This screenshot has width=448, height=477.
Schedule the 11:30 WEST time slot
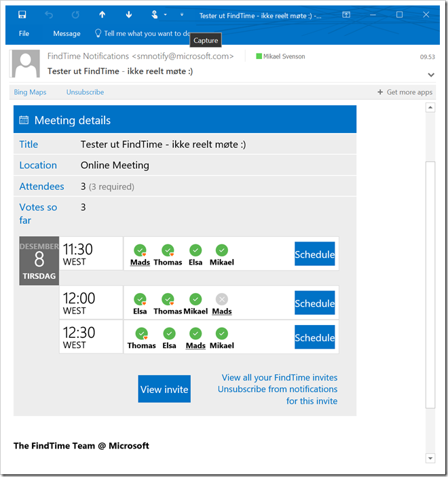click(315, 254)
